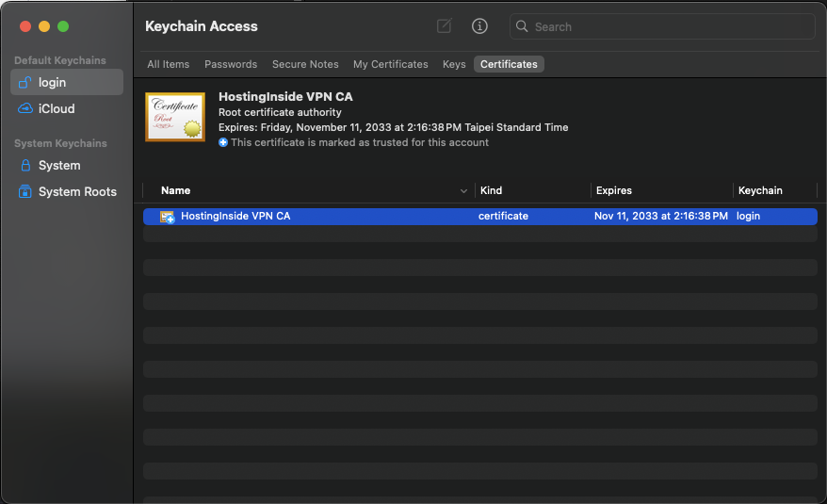Sort by the Expires column header

pos(614,190)
